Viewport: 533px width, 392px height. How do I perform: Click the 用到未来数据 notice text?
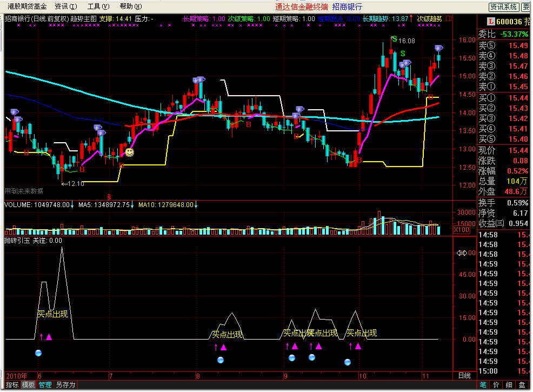coord(24,191)
